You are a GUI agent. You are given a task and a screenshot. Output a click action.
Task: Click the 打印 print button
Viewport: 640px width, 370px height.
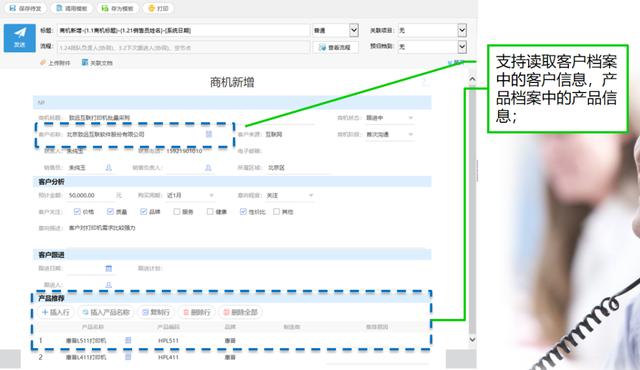click(x=158, y=8)
